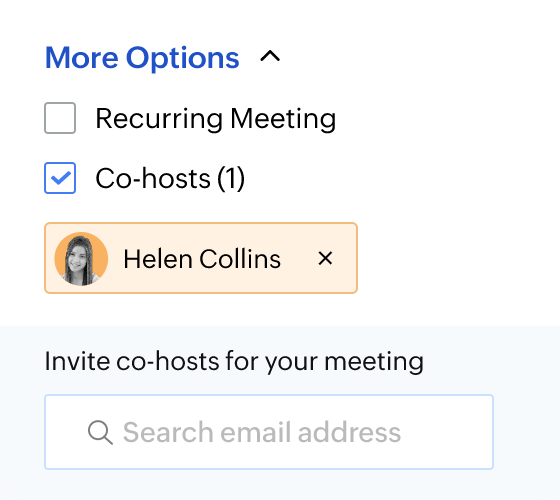This screenshot has width=560, height=500.
Task: Focus the Search email address field
Action: [269, 432]
